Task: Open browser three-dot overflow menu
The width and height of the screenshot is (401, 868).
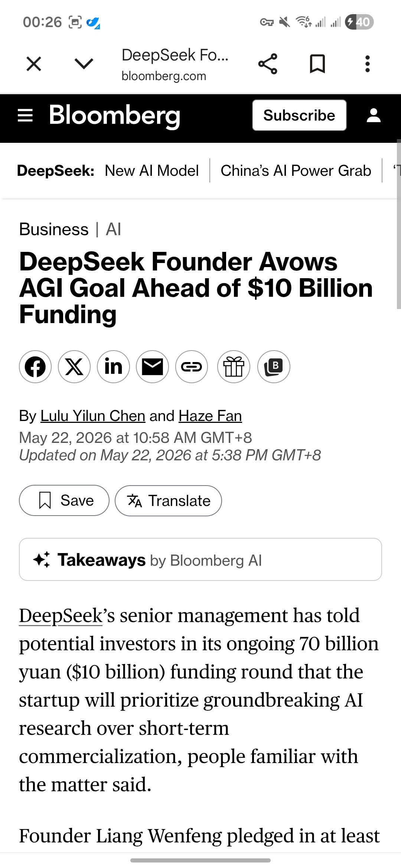Action: (368, 64)
